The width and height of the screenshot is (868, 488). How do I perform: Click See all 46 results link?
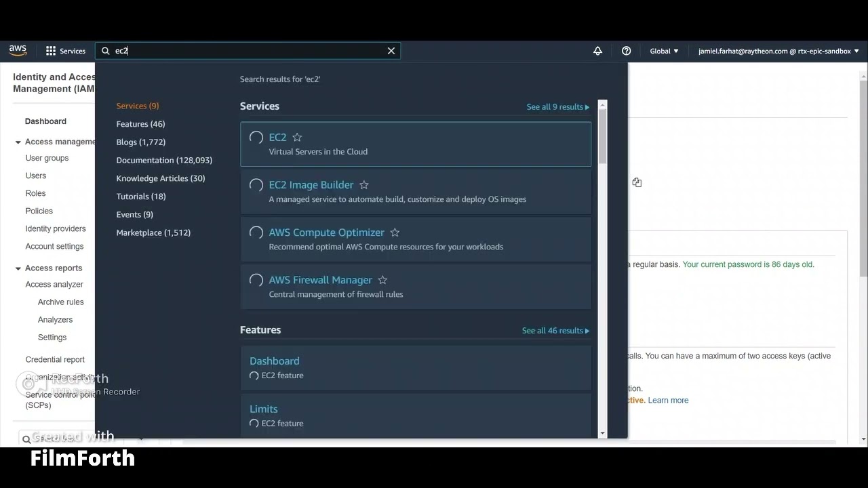[x=555, y=331]
